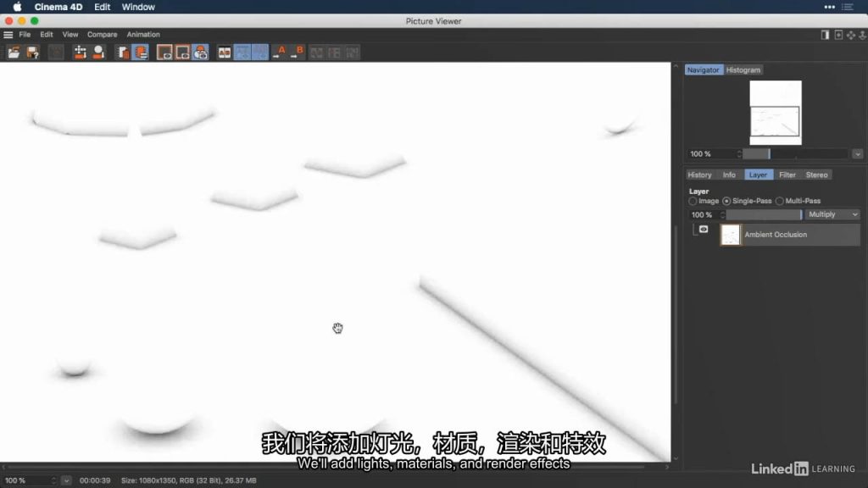Switch to the Stereo tab
This screenshot has width=868, height=488.
pyautogui.click(x=816, y=175)
